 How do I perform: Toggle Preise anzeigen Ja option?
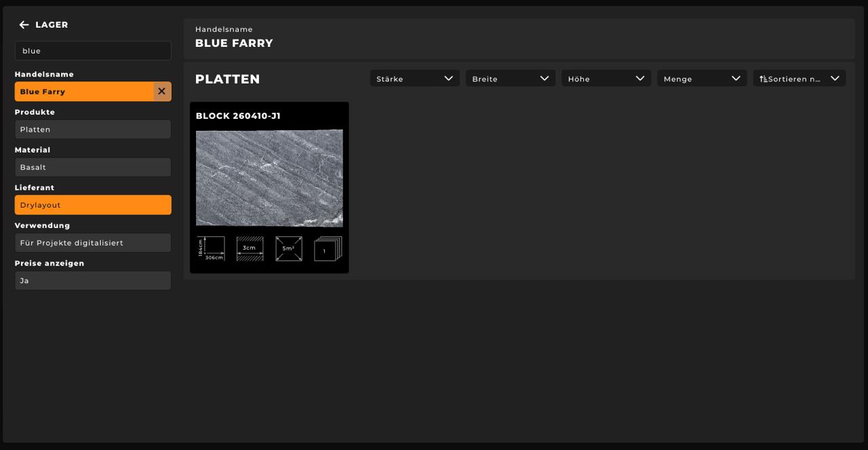pyautogui.click(x=93, y=280)
